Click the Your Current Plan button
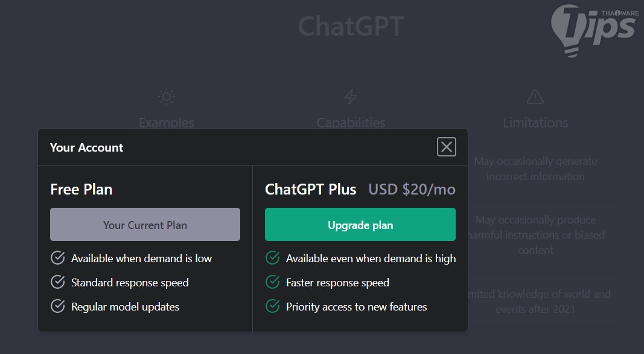This screenshot has width=644, height=354. [x=145, y=225]
